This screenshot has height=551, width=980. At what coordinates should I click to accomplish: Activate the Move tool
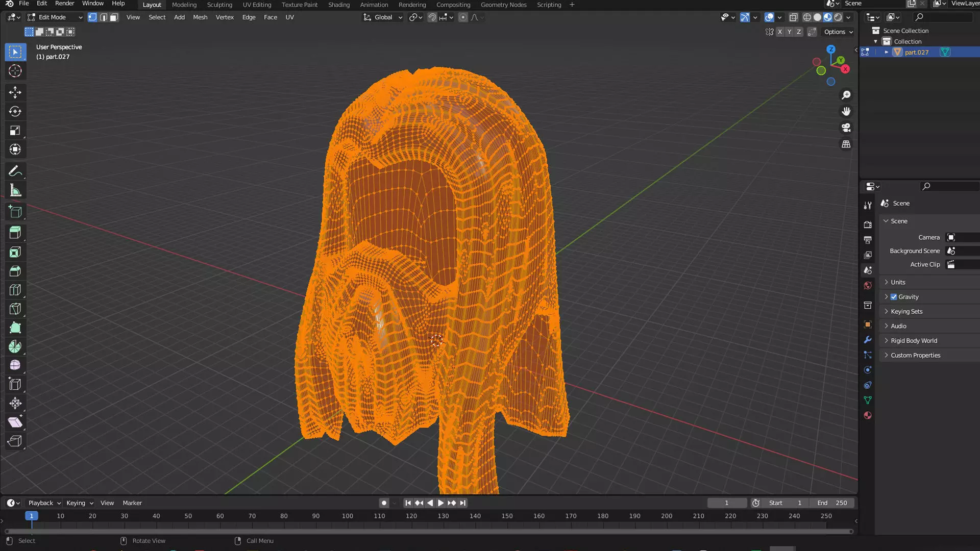(x=15, y=92)
